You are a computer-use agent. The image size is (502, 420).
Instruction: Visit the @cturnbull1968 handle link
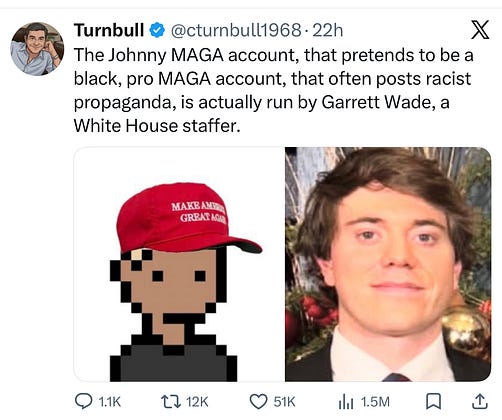pyautogui.click(x=236, y=31)
